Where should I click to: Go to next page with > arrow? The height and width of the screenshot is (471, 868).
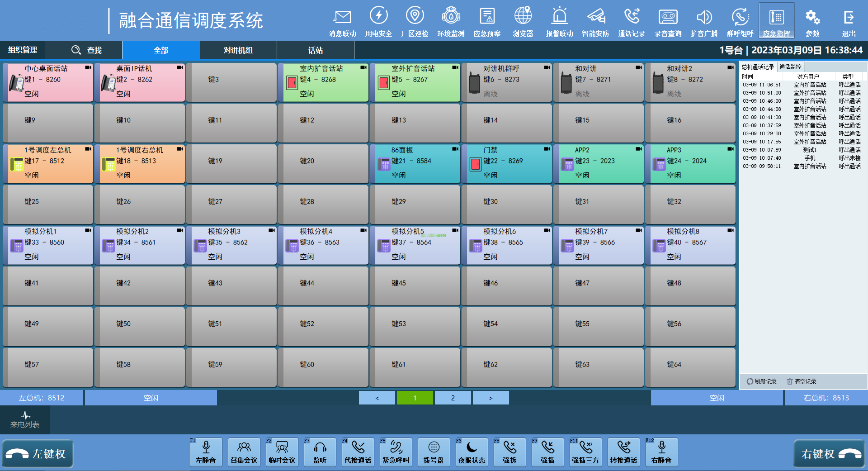point(491,398)
